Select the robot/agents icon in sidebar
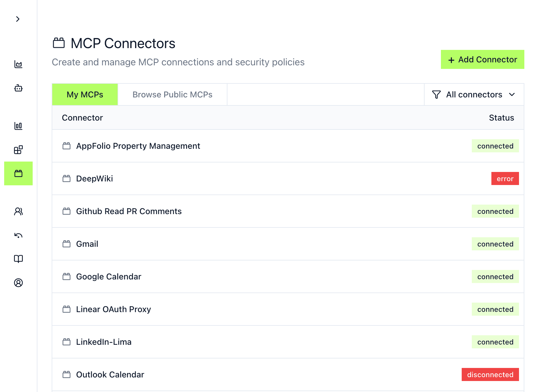The height and width of the screenshot is (392, 538). tap(18, 88)
